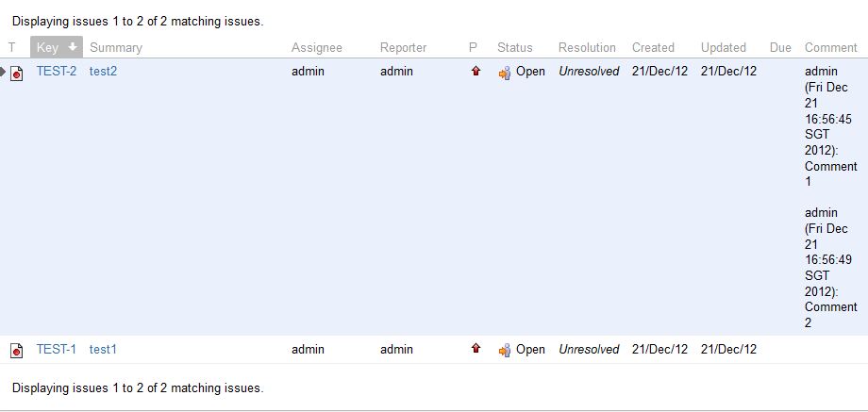Click the bug type icon for TEST-1
Viewport: 868px width, 412px height.
tap(17, 350)
